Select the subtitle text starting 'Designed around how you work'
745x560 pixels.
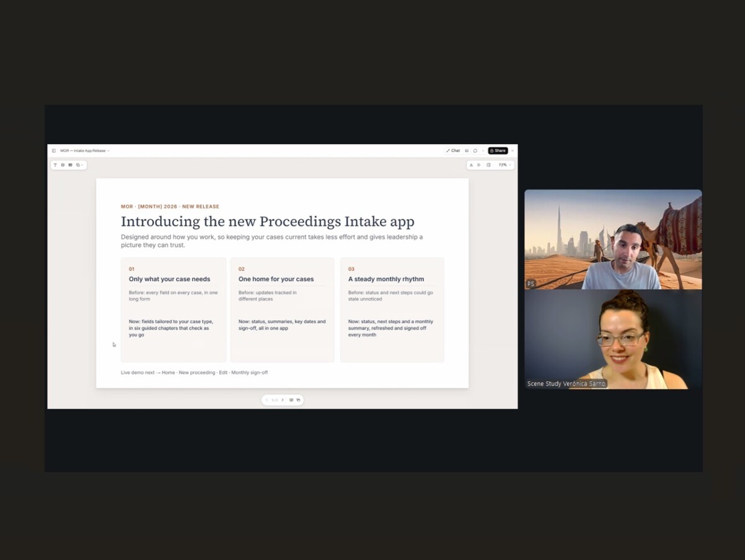click(272, 241)
